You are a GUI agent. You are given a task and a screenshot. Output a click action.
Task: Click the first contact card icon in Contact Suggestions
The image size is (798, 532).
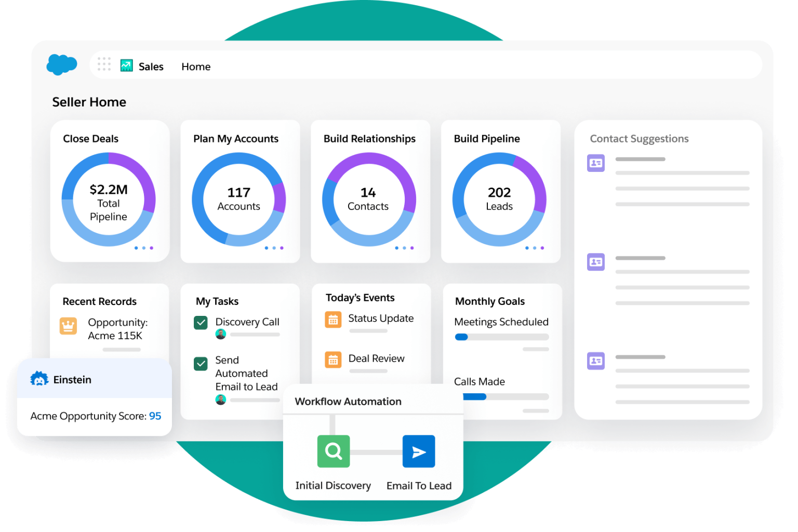click(x=596, y=163)
